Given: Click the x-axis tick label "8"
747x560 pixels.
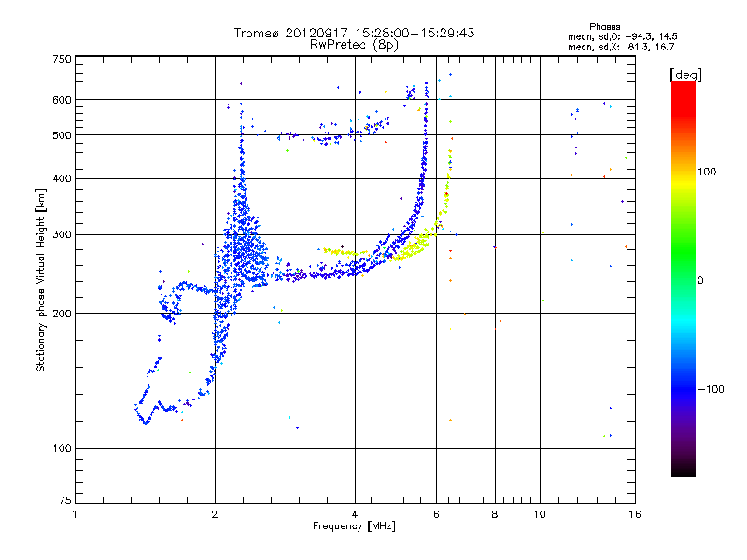Looking at the screenshot, I should point(495,514).
